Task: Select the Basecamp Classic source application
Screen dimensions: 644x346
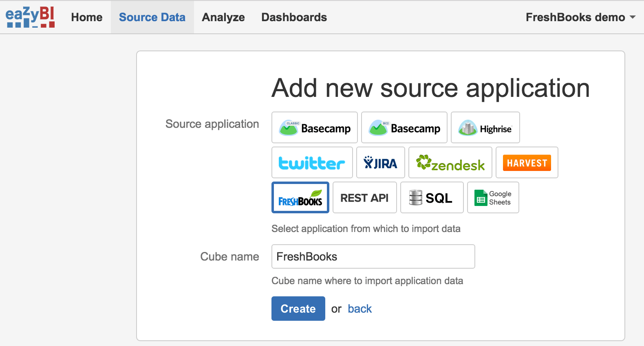Action: tap(314, 128)
